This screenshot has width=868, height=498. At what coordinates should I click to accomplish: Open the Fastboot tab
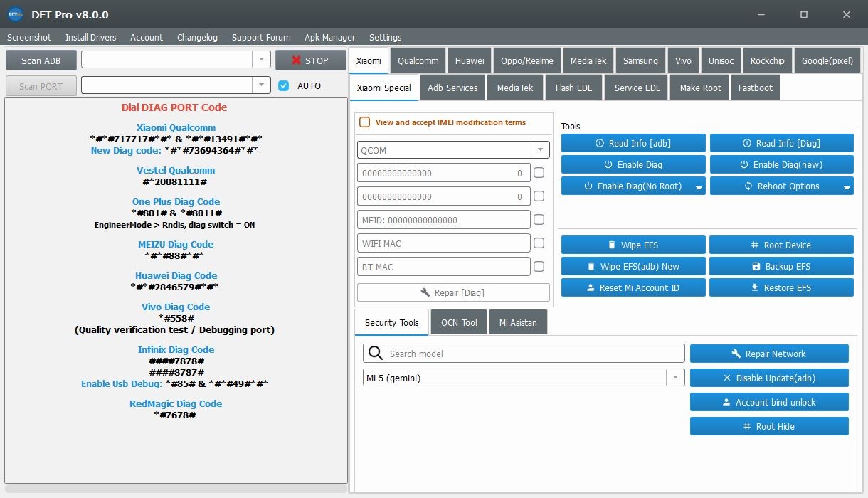[x=755, y=88]
